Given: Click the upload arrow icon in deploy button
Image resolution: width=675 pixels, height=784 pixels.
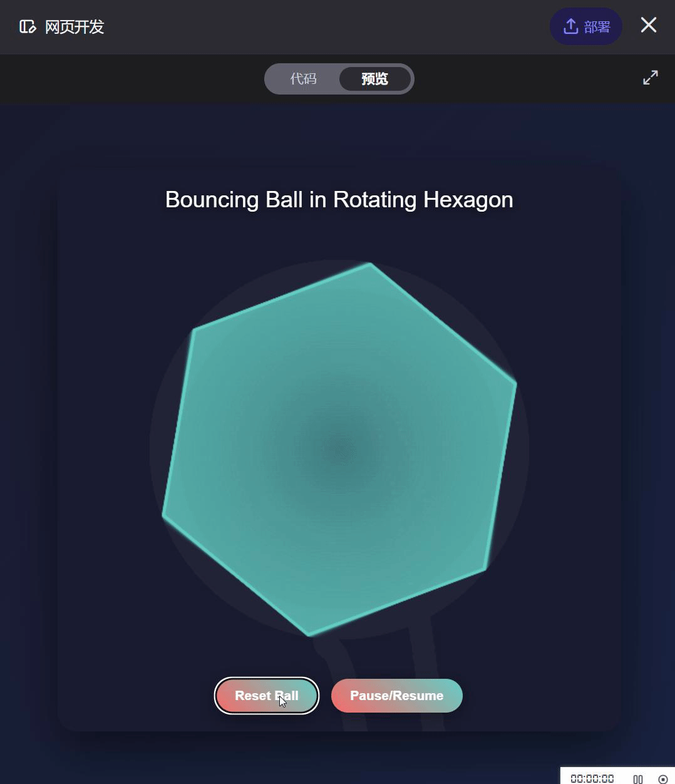Looking at the screenshot, I should pyautogui.click(x=570, y=26).
